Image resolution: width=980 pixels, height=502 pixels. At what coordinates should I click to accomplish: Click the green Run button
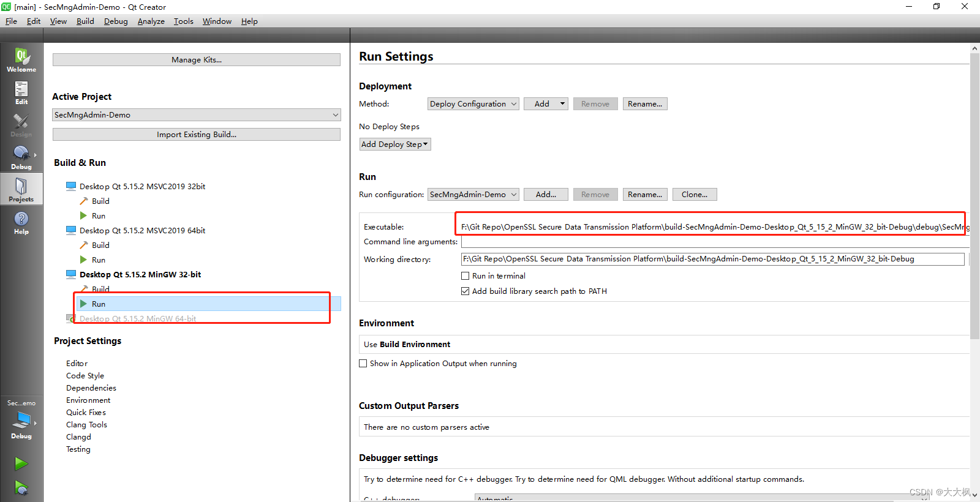[21, 464]
